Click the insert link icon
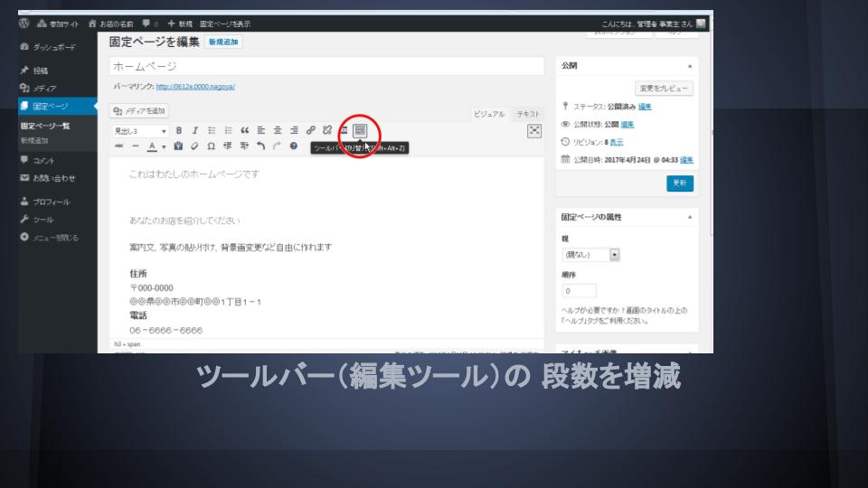868x488 pixels. 311,130
